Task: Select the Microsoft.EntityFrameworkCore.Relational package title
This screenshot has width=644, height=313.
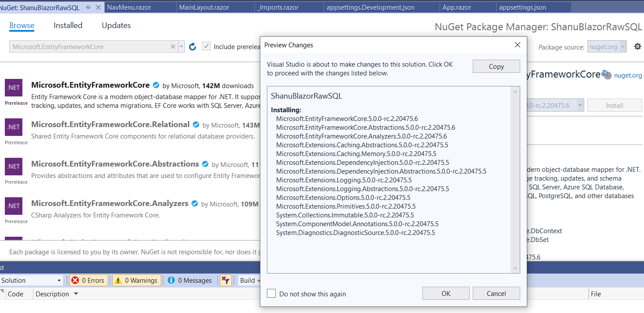Action: pos(110,124)
